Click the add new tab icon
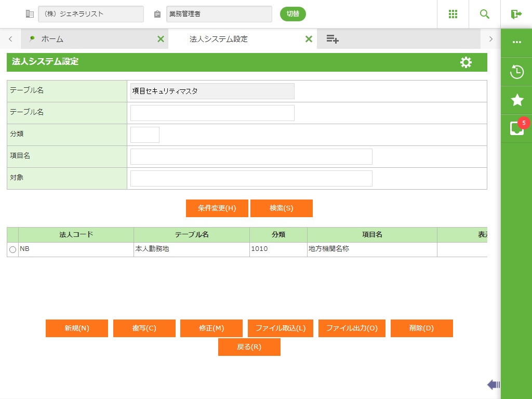Screen dimensions: 532x399 [332, 39]
